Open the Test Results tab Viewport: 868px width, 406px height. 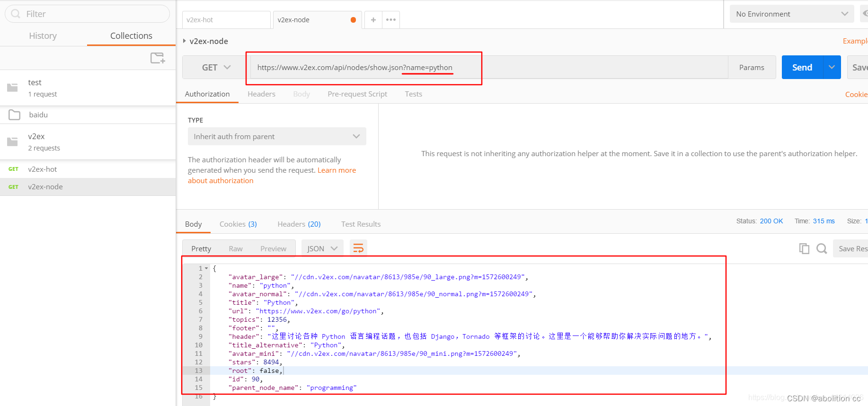[361, 224]
